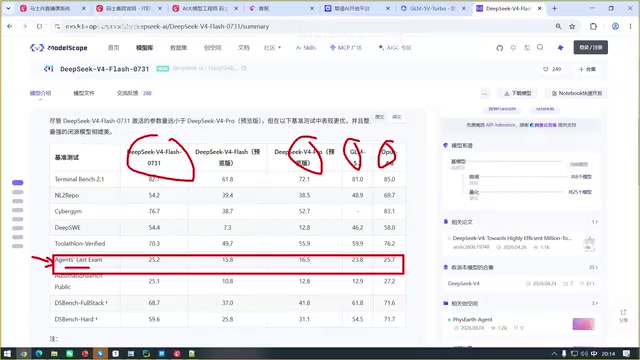This screenshot has width=640, height=360.
Task: Click the browser back arrow
Action: (x=10, y=26)
